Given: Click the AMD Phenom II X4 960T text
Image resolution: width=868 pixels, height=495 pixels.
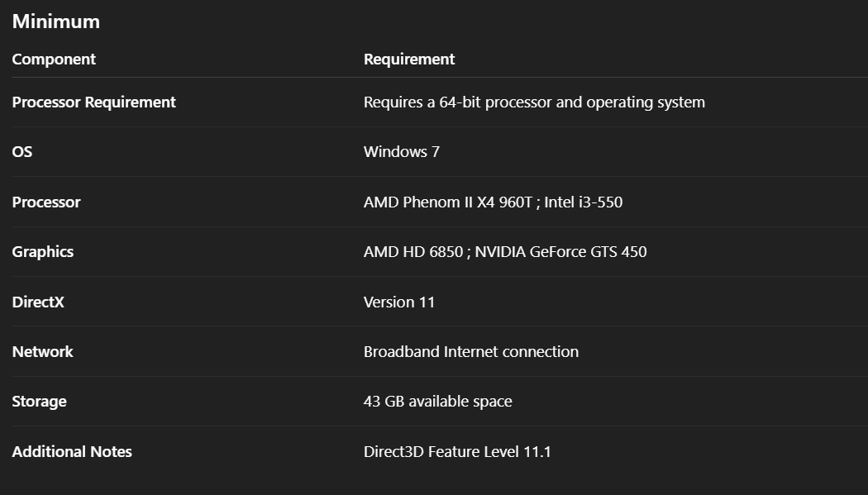Looking at the screenshot, I should click(447, 202).
